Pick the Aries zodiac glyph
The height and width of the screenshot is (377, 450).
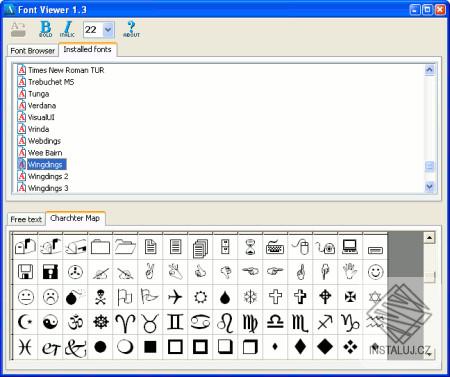(x=125, y=322)
